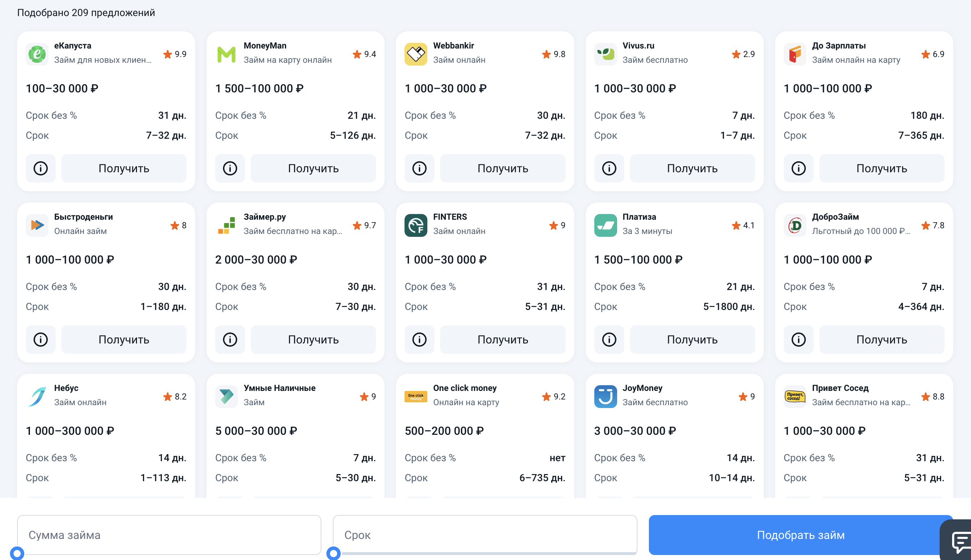Viewport: 971px width, 560px height.
Task: Click the Умные Наличные lender name
Action: (x=280, y=388)
